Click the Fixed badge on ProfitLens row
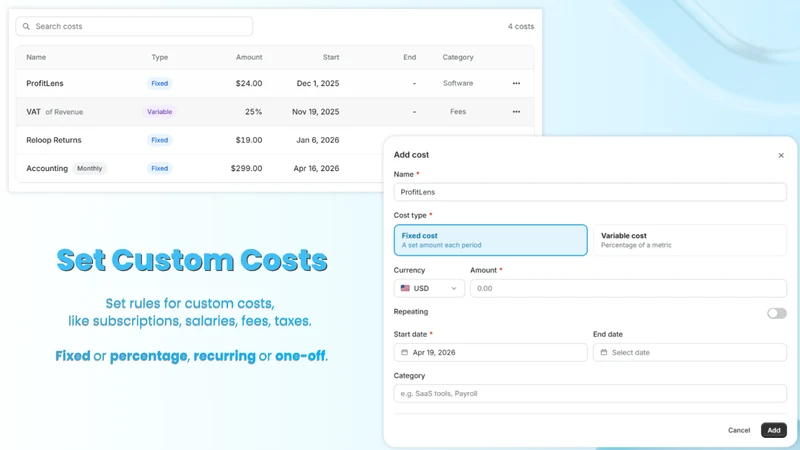The image size is (800, 450). (x=160, y=83)
